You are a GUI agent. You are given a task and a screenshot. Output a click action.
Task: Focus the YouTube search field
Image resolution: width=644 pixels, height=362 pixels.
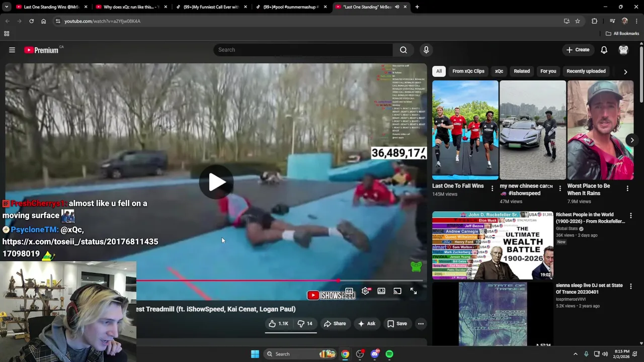click(303, 50)
